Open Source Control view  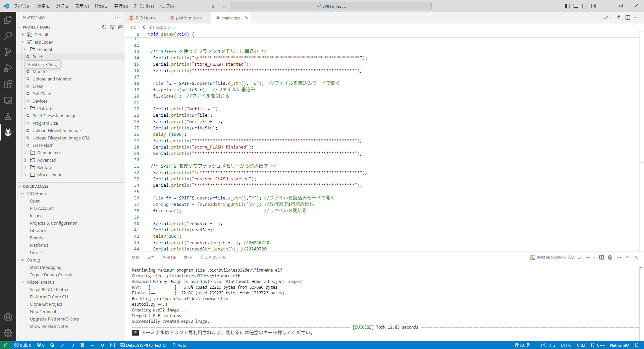8,52
